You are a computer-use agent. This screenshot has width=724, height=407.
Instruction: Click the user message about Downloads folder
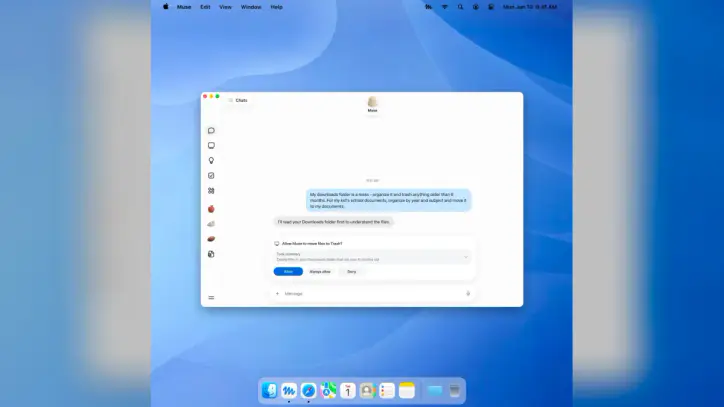[388, 200]
